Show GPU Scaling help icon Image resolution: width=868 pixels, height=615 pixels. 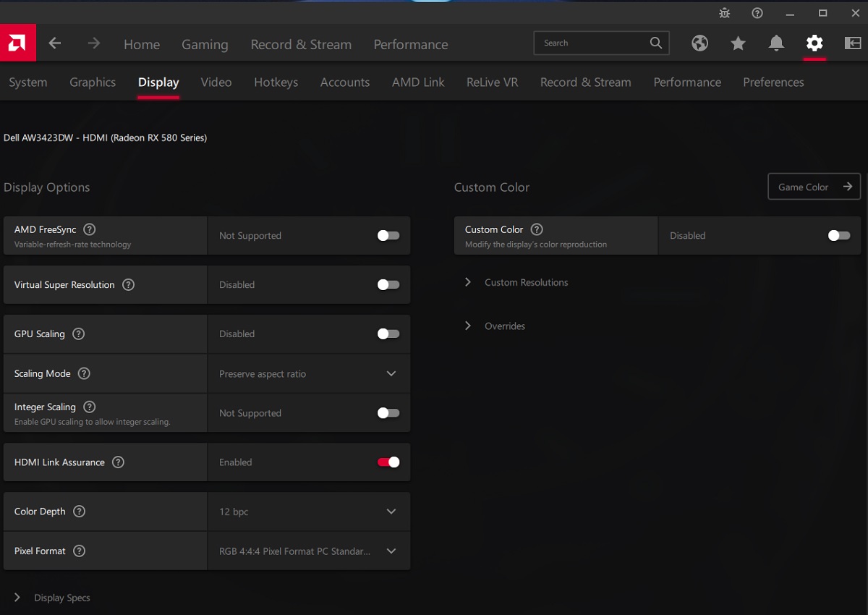(x=79, y=334)
